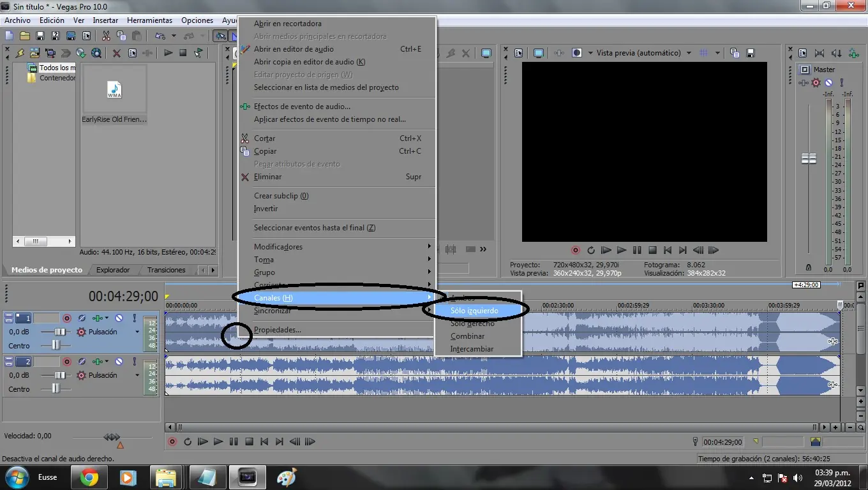Start media preview in Project Media toolbar

tap(168, 53)
